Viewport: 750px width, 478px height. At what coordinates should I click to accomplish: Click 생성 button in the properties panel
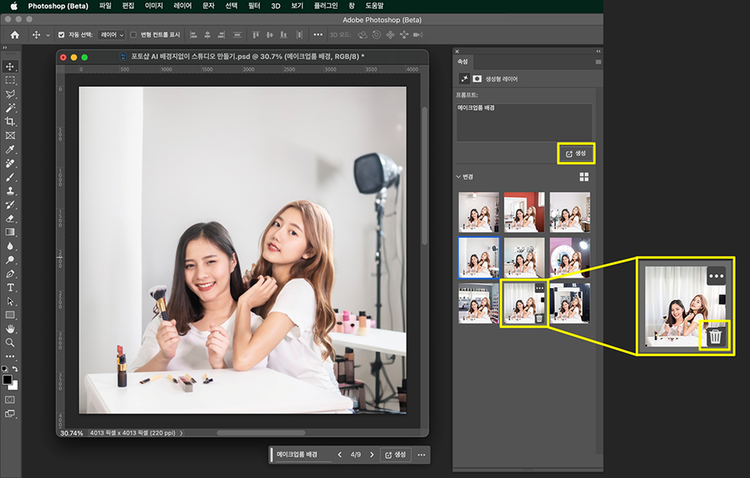576,153
